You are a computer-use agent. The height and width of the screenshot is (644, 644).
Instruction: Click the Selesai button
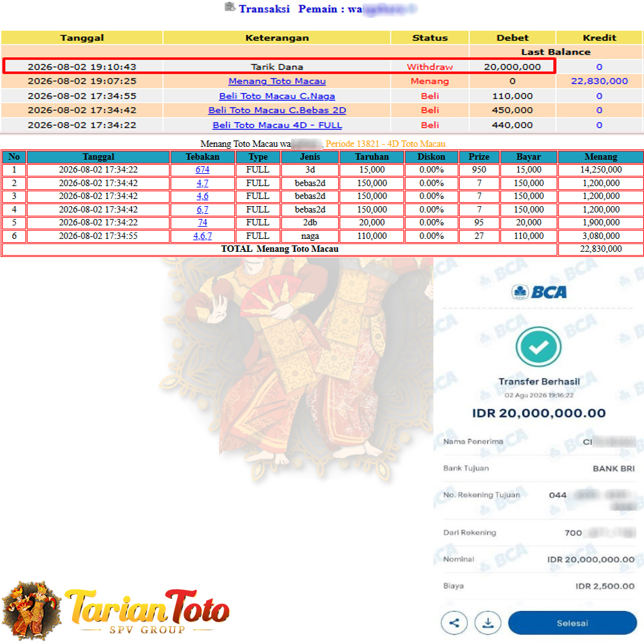tap(572, 623)
